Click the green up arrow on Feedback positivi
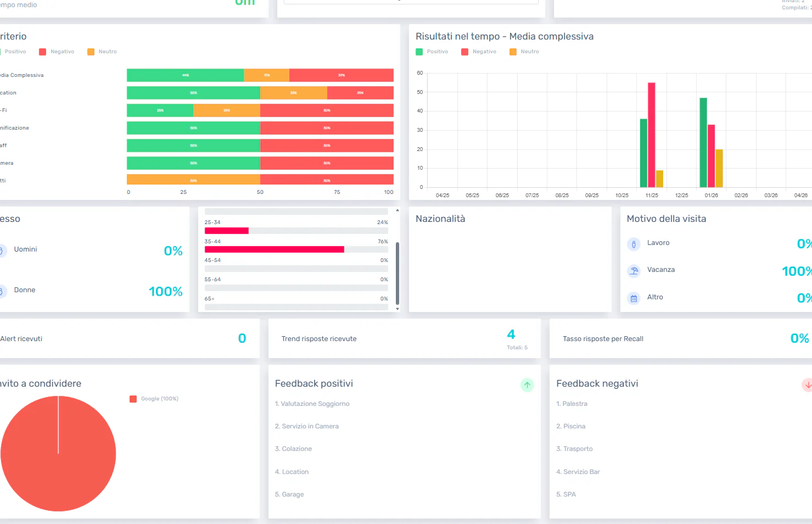This screenshot has height=524, width=812. pyautogui.click(x=527, y=385)
